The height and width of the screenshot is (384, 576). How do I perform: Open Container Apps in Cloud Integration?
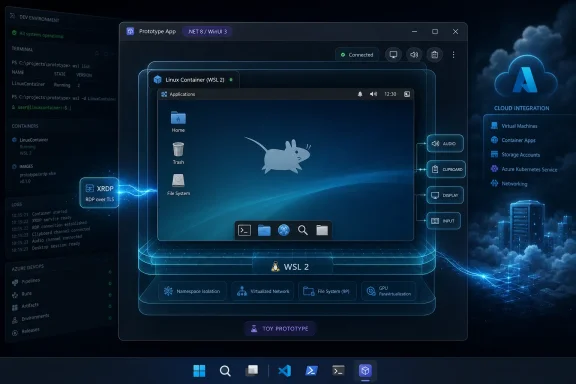(x=513, y=140)
